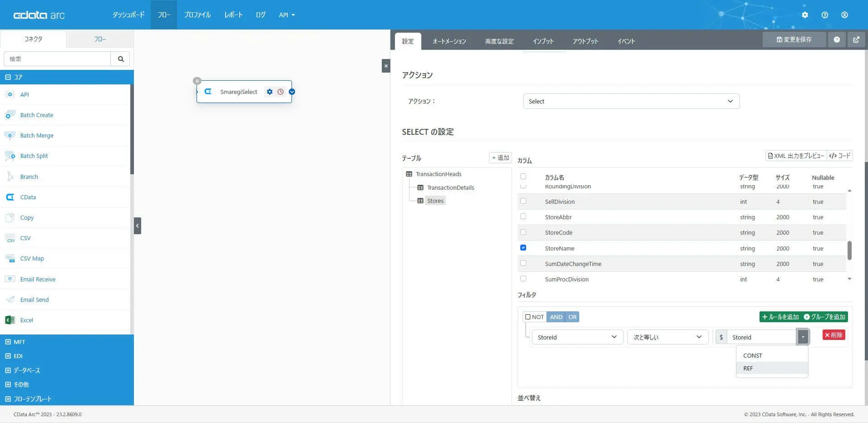Open the XML 出力をプレビュー preview
The image size is (868, 423).
click(794, 156)
